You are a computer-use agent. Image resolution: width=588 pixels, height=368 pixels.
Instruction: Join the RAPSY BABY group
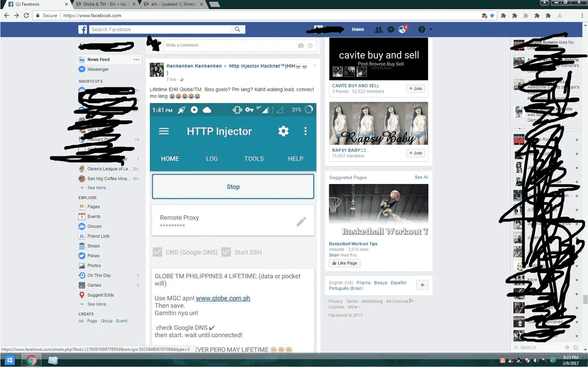click(x=416, y=153)
